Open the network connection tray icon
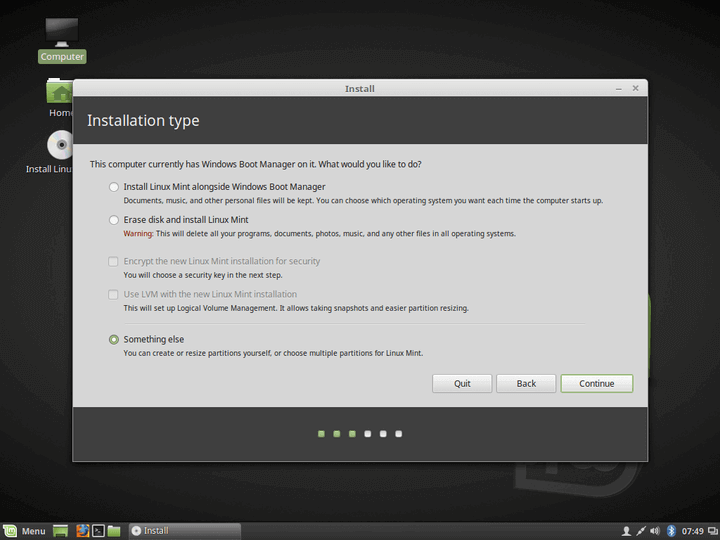 (640, 531)
